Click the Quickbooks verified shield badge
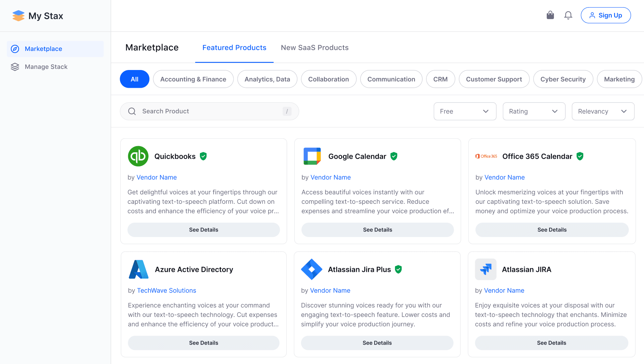Screen dimensions: 644x364 coord(203,156)
